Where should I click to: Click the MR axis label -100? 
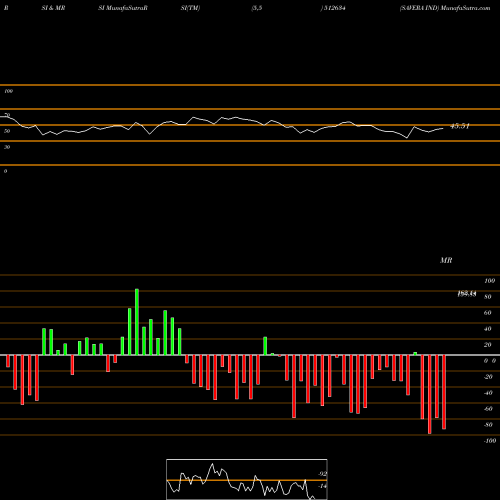coord(490,441)
